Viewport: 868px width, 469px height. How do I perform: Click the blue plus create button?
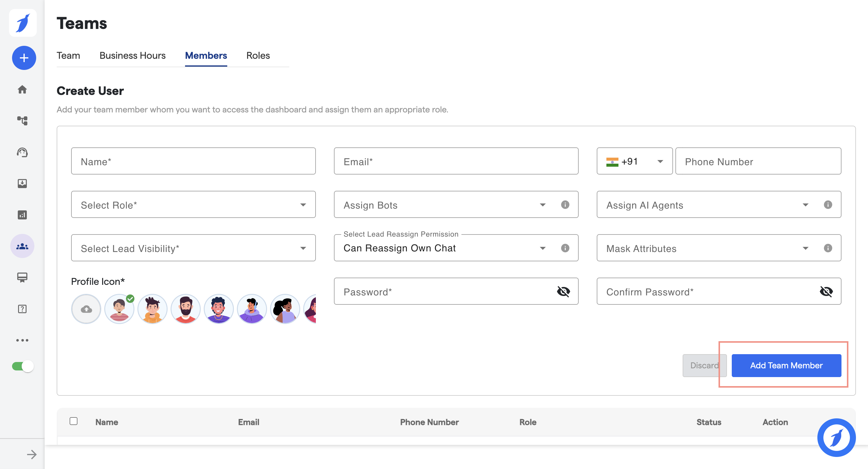point(24,58)
